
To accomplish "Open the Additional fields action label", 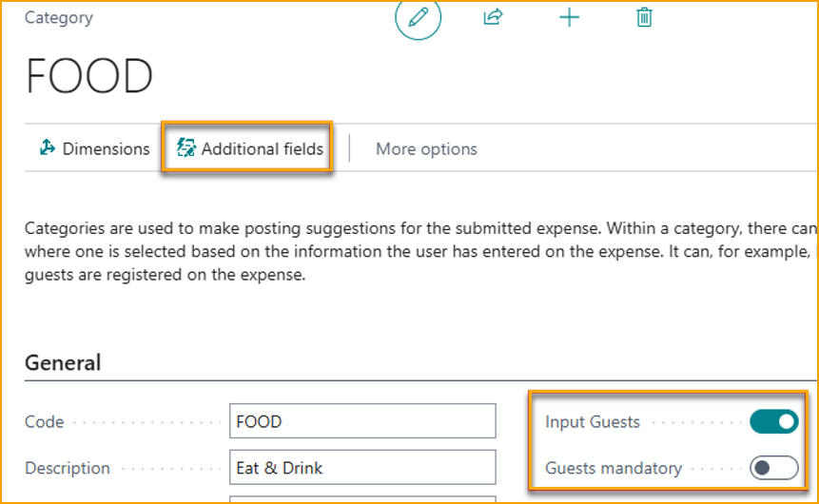I will click(x=263, y=149).
